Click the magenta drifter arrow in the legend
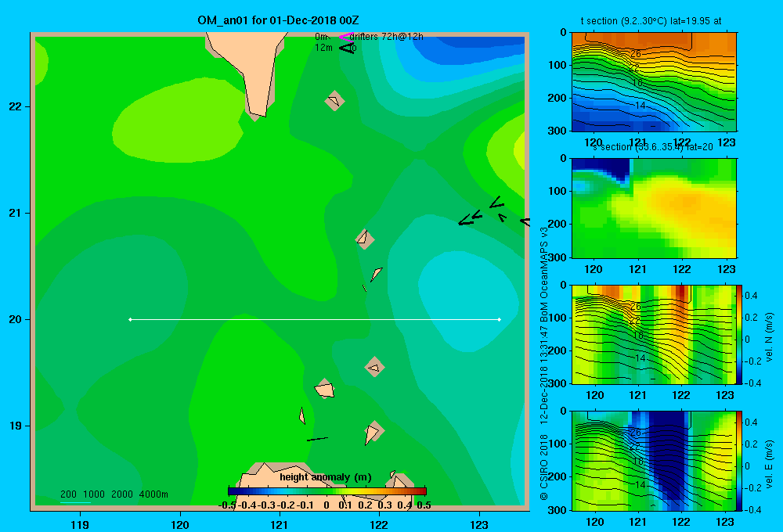The height and width of the screenshot is (532, 783). 346,37
